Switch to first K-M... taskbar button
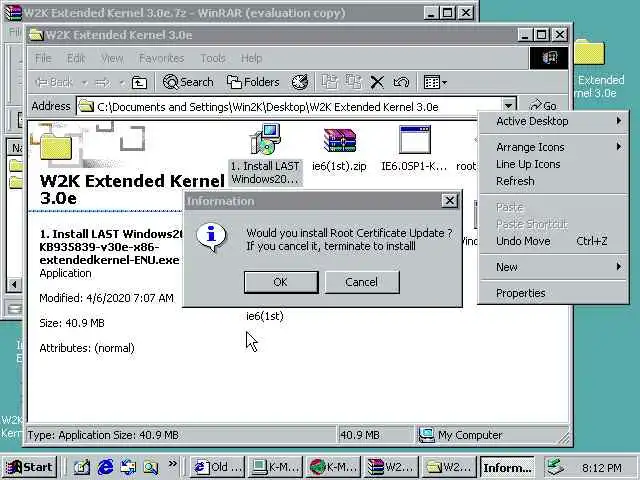 (x=275, y=467)
